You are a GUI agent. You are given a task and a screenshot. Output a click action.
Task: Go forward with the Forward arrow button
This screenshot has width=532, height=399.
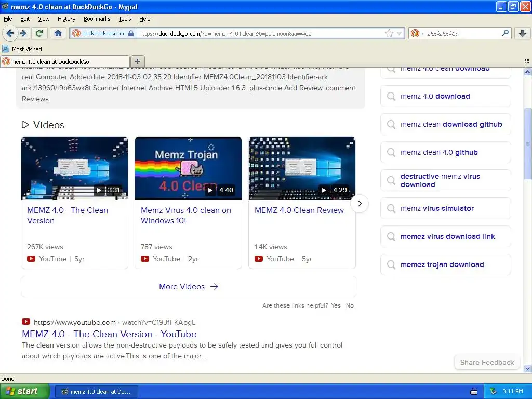(23, 33)
